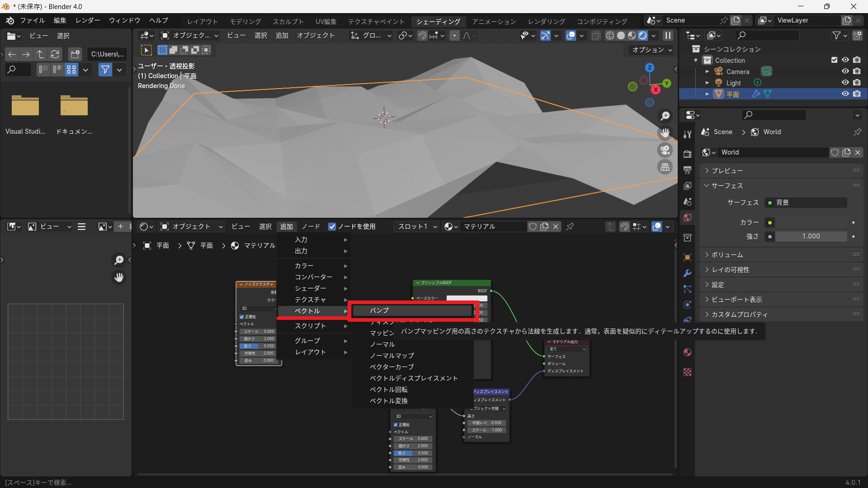This screenshot has height=488, width=868.
Task: Select バンプ from the vector submenu
Action: click(x=411, y=310)
